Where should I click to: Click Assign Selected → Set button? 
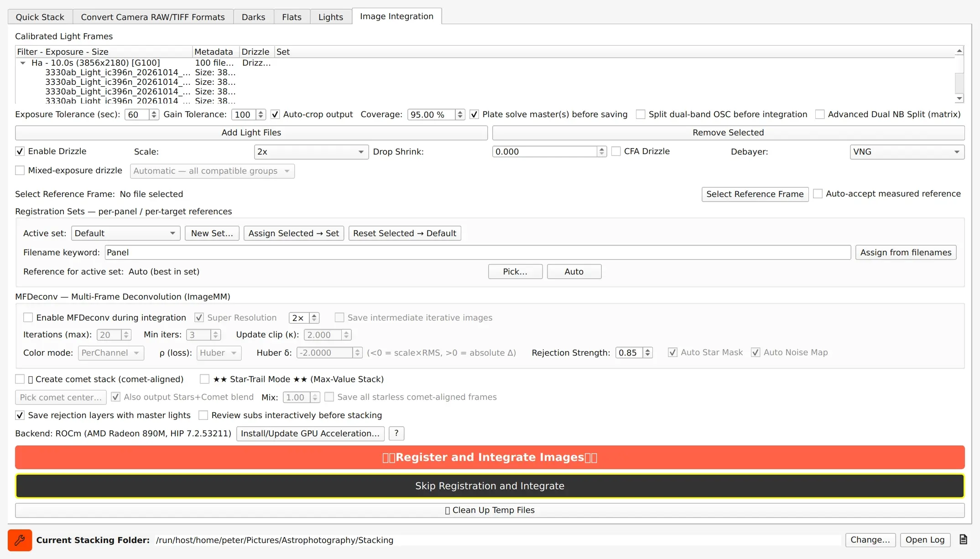294,233
